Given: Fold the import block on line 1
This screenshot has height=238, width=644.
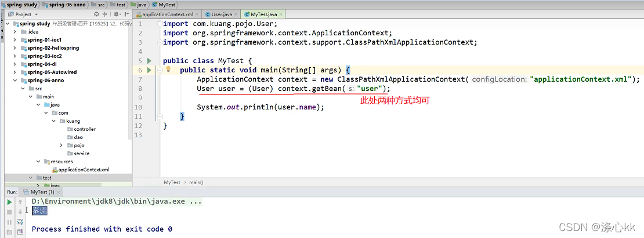Looking at the screenshot, I should [x=160, y=24].
